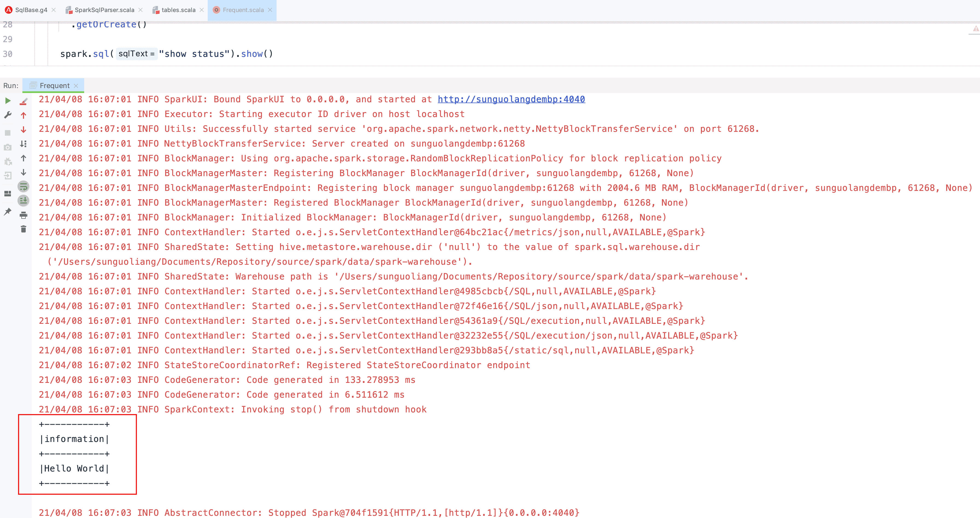The height and width of the screenshot is (518, 980).
Task: Open the Restore Layout icon
Action: point(8,194)
